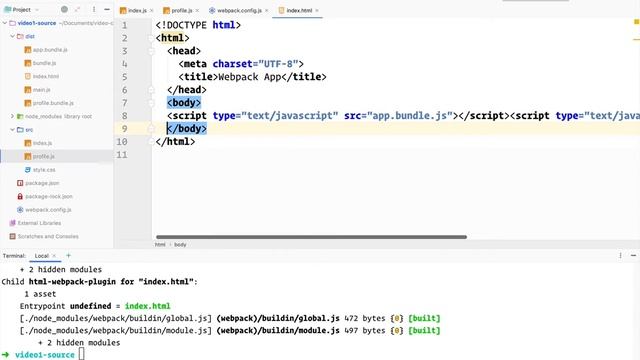Fold the head tag at line 3
Screen dimensions: 640x360
click(x=151, y=51)
